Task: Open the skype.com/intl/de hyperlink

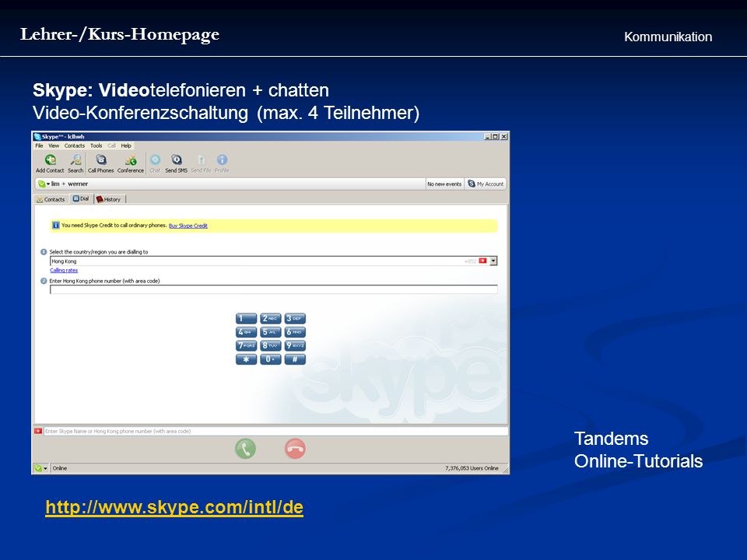Action: pyautogui.click(x=174, y=507)
